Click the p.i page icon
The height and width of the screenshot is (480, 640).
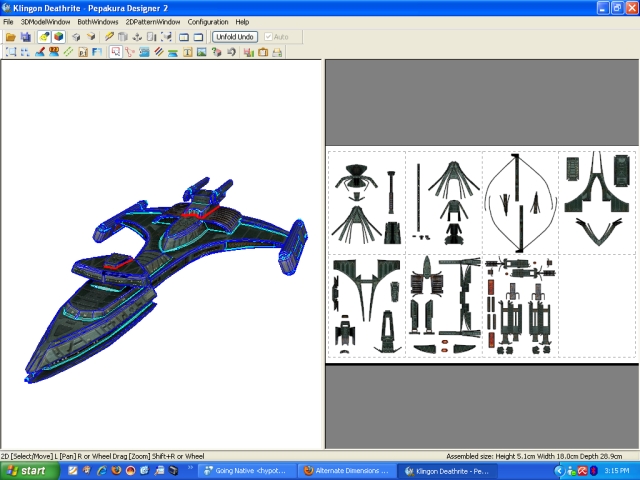[83, 52]
